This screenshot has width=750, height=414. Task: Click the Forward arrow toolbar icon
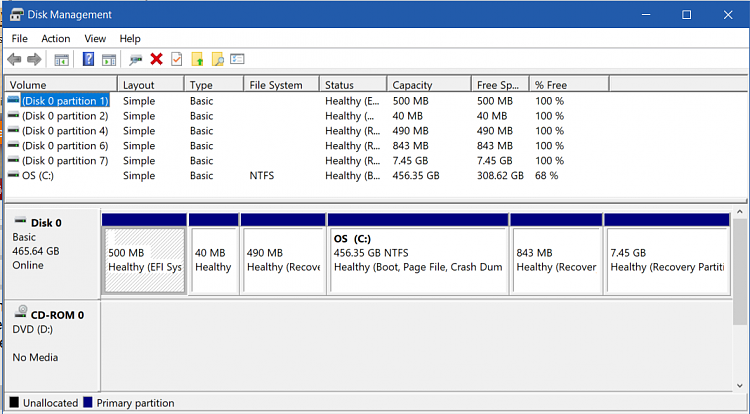click(x=34, y=59)
